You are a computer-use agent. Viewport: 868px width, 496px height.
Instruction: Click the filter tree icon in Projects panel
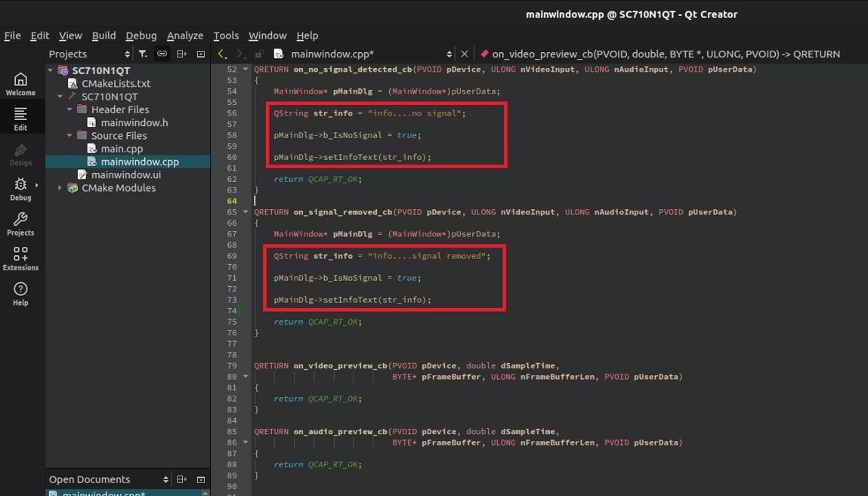click(143, 54)
